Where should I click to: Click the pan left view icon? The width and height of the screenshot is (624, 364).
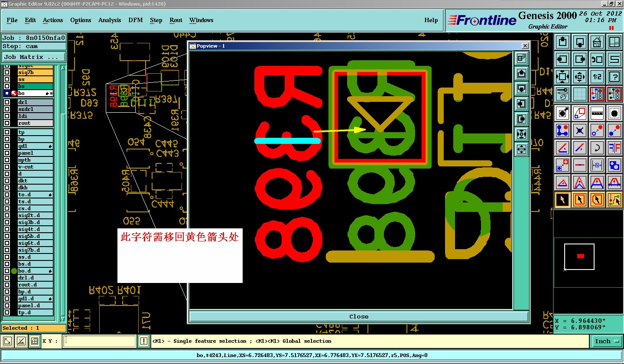[563, 59]
